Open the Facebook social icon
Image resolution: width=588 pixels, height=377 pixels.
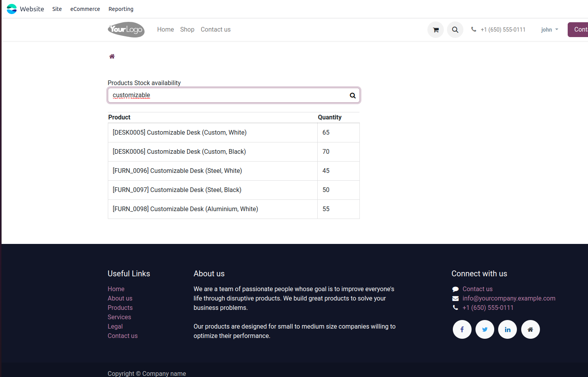pos(462,329)
